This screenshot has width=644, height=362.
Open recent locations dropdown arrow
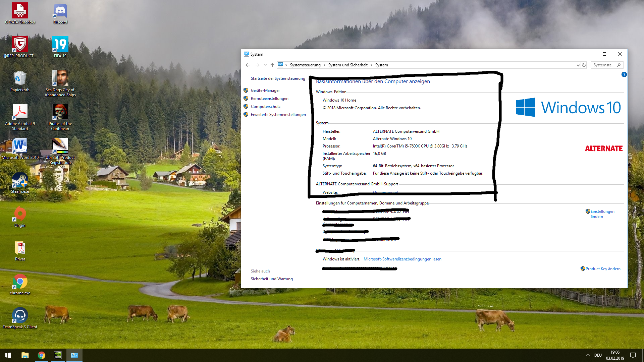265,65
